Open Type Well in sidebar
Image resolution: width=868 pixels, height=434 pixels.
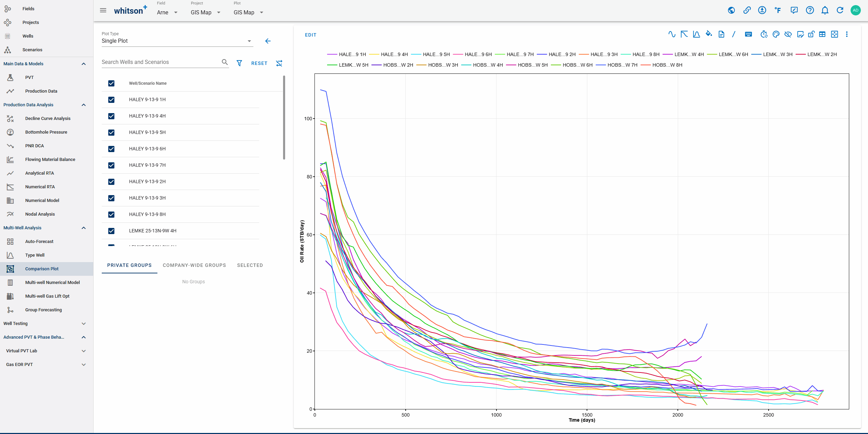click(x=35, y=255)
